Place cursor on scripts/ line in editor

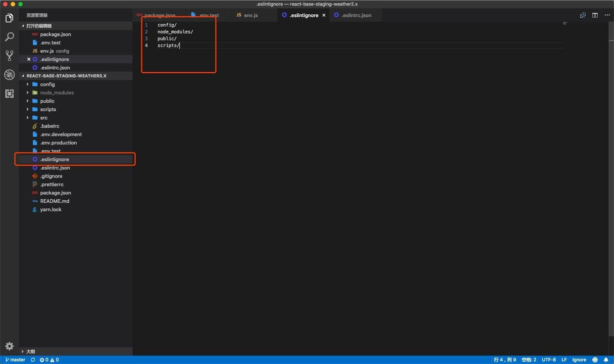point(168,45)
